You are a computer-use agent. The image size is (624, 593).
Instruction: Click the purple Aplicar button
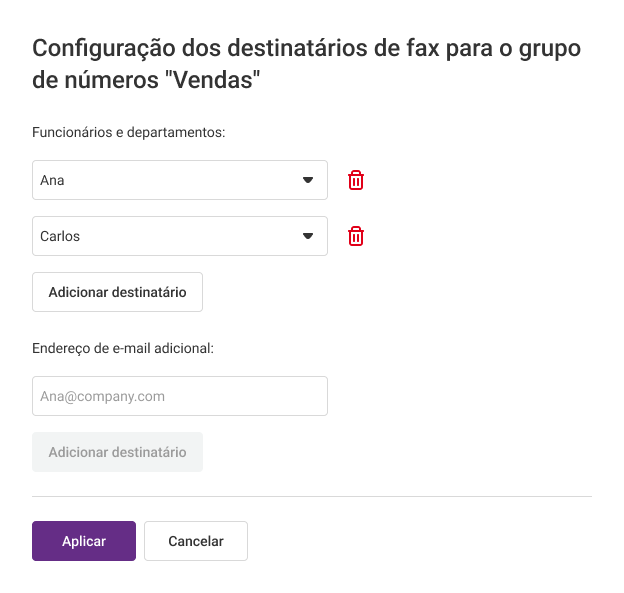(84, 541)
